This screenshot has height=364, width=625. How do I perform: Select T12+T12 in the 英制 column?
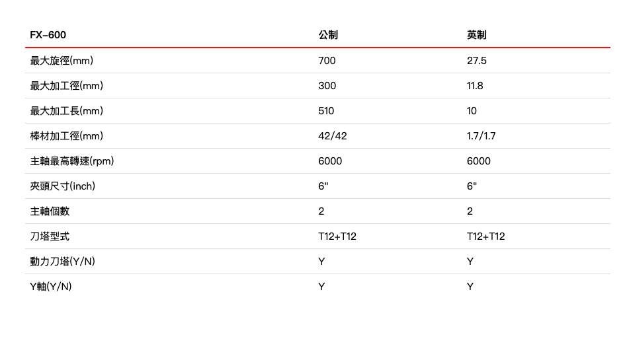point(485,237)
